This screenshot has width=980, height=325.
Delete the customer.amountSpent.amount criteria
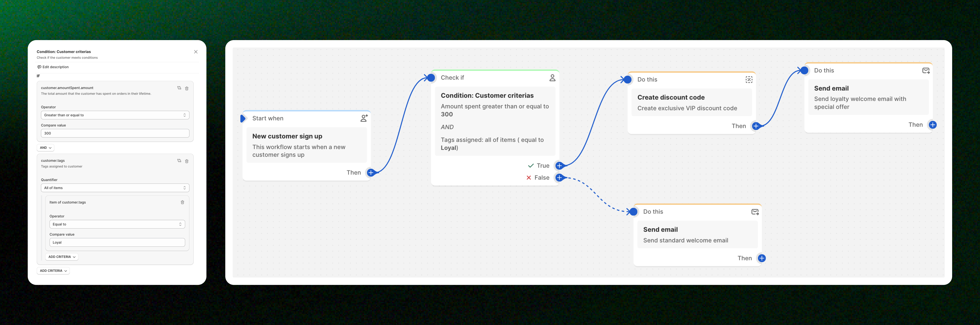coord(187,88)
